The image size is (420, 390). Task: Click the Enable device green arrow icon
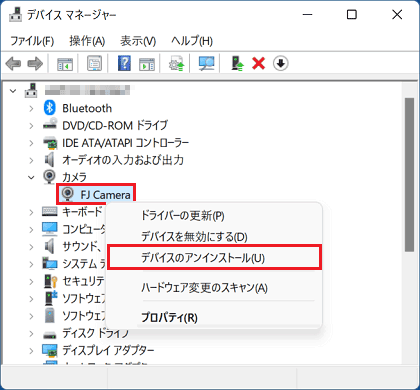(238, 63)
